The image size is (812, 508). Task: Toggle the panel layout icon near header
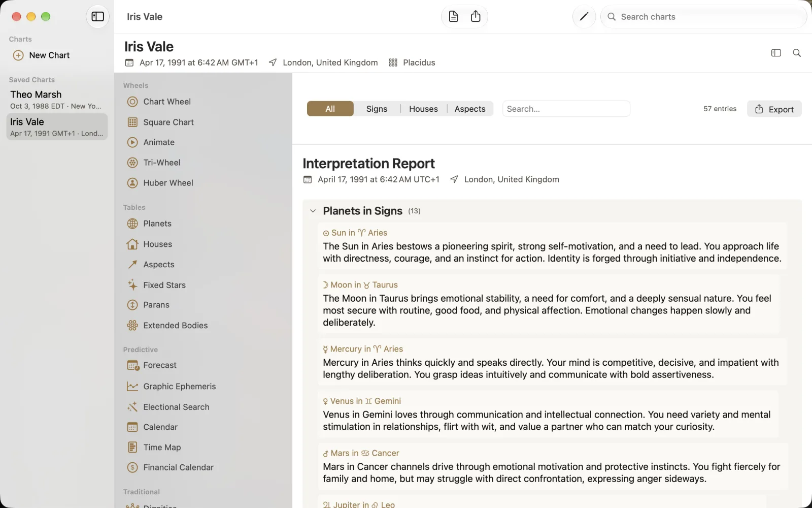776,53
